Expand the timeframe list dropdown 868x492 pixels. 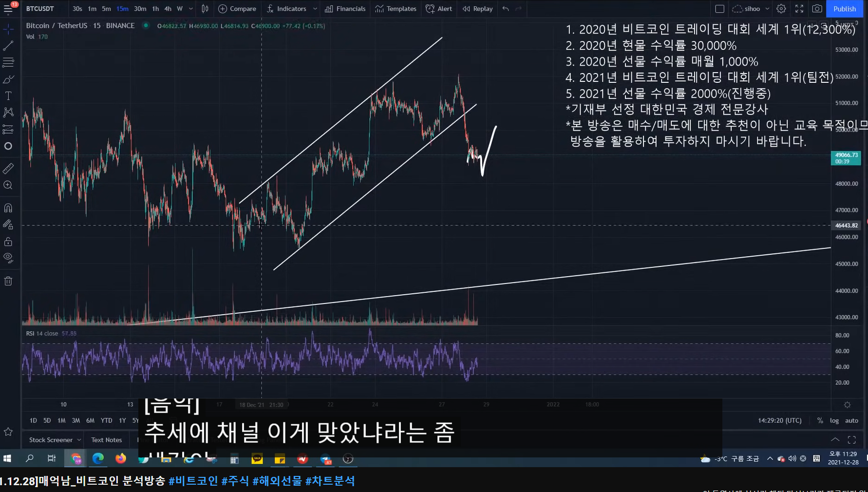tap(191, 9)
